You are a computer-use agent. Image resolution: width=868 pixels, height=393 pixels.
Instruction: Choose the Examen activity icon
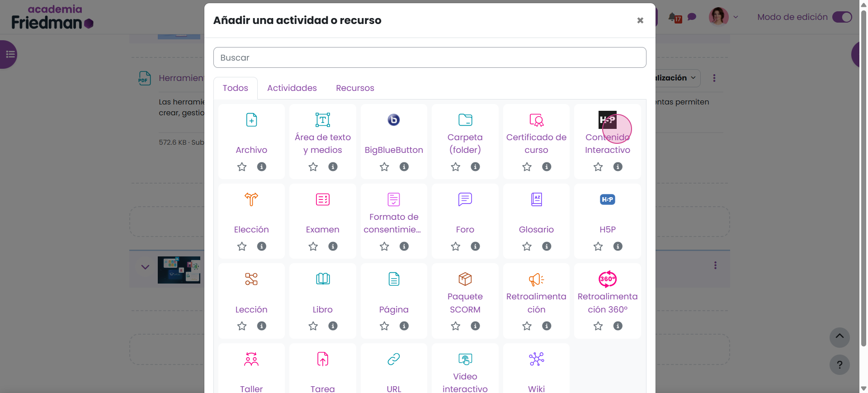tap(323, 199)
